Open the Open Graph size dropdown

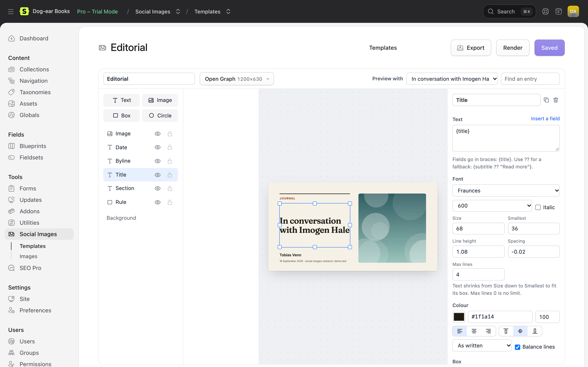pos(237,79)
